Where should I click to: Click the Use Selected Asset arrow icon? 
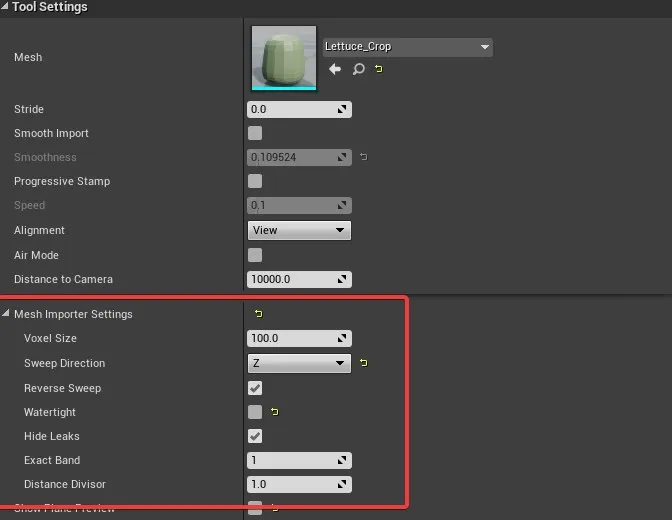click(x=335, y=69)
